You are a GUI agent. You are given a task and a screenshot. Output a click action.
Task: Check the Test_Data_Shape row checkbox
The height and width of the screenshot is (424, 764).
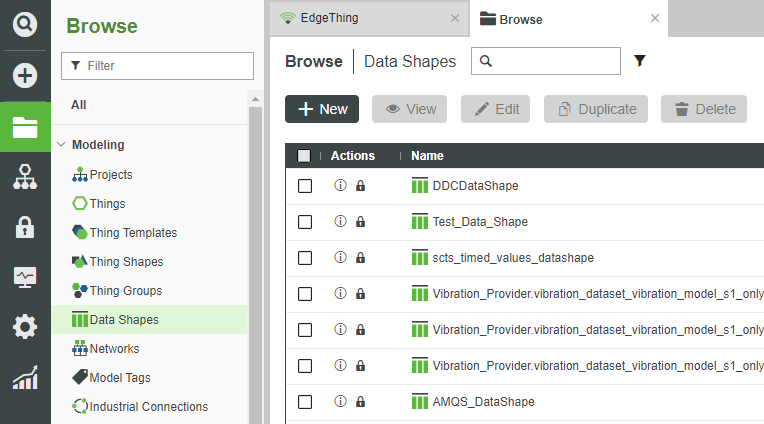(305, 222)
